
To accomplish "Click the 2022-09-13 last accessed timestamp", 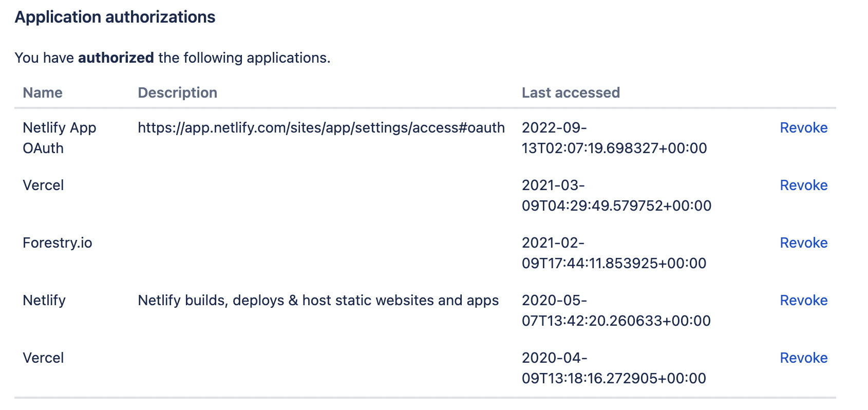I will tap(614, 138).
